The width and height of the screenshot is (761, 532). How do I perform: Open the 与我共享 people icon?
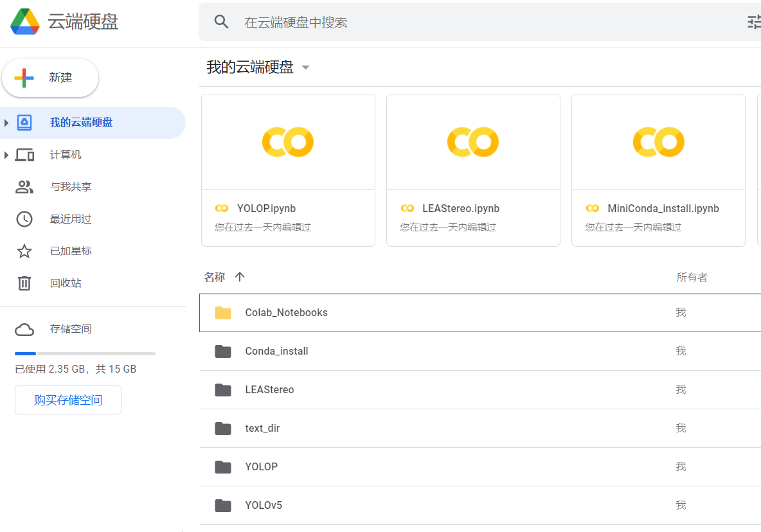tap(24, 186)
